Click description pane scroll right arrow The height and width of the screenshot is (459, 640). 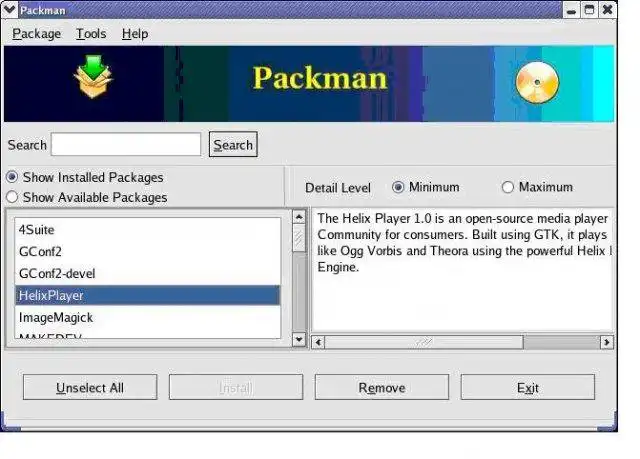coord(607,342)
